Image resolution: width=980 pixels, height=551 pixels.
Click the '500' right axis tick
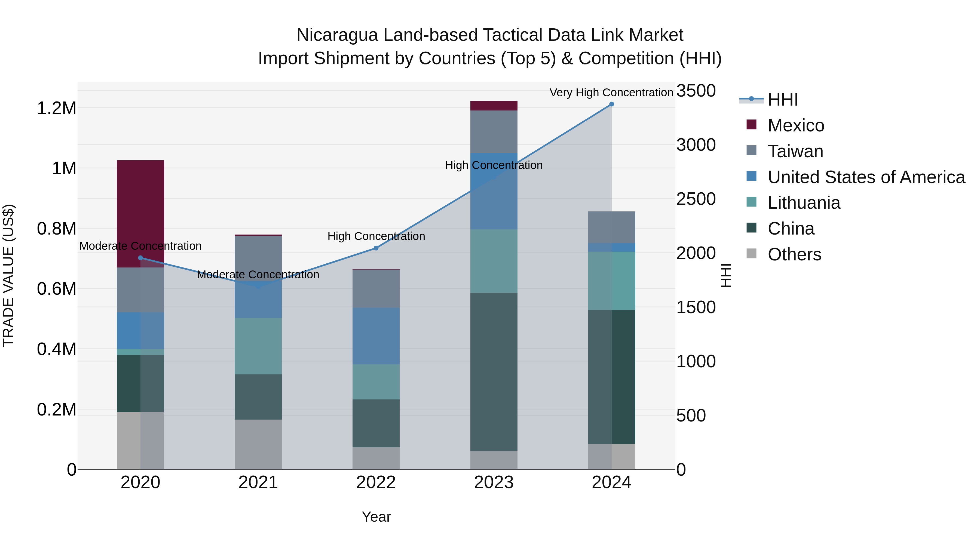(691, 415)
